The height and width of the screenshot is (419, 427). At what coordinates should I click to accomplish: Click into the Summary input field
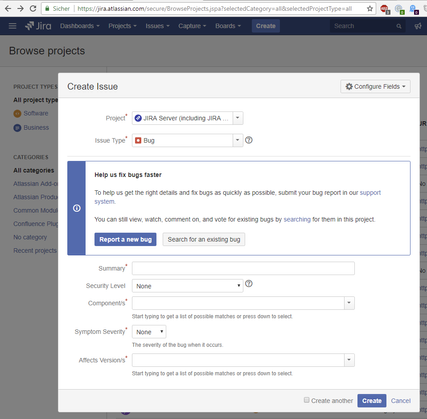coord(243,268)
